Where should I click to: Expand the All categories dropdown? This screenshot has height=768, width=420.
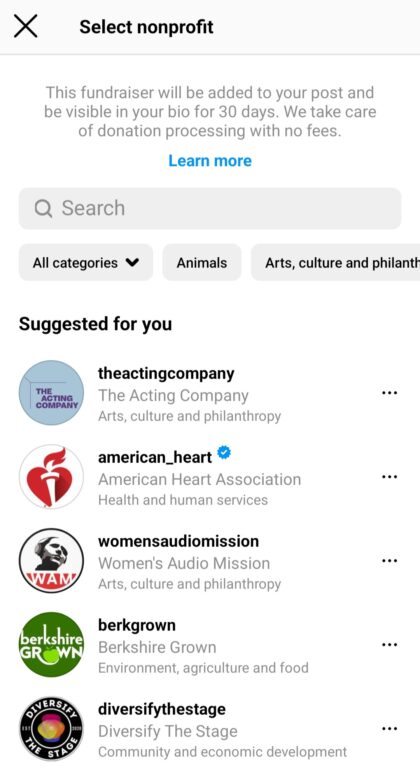coord(86,263)
